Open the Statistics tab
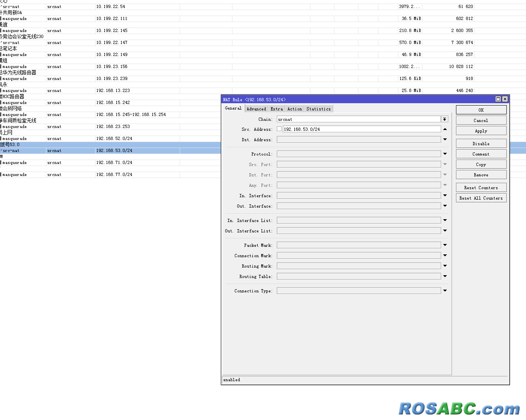 coord(318,109)
